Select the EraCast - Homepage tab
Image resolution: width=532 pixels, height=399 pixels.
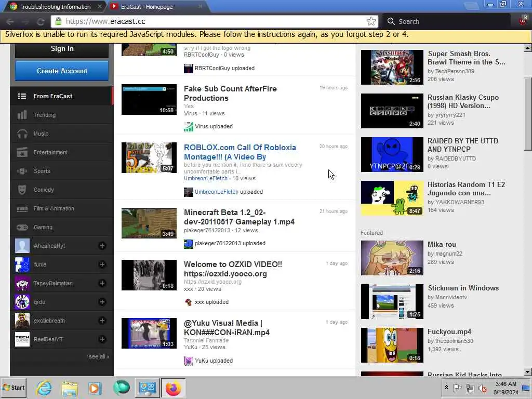point(147,6)
